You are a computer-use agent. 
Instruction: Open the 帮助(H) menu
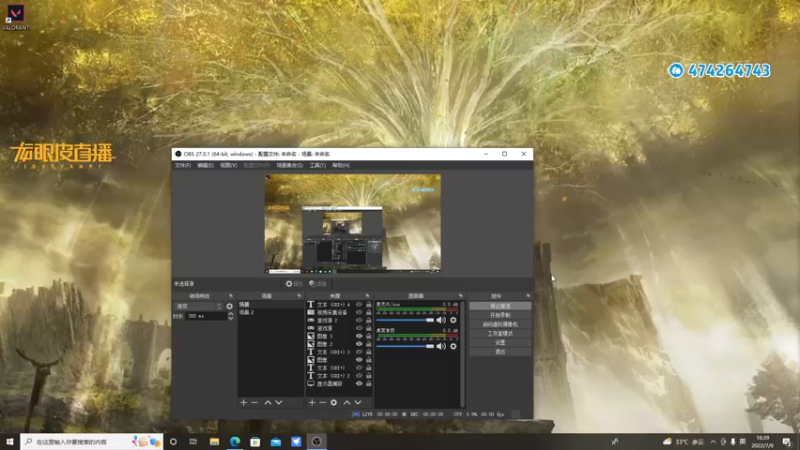[x=340, y=165]
